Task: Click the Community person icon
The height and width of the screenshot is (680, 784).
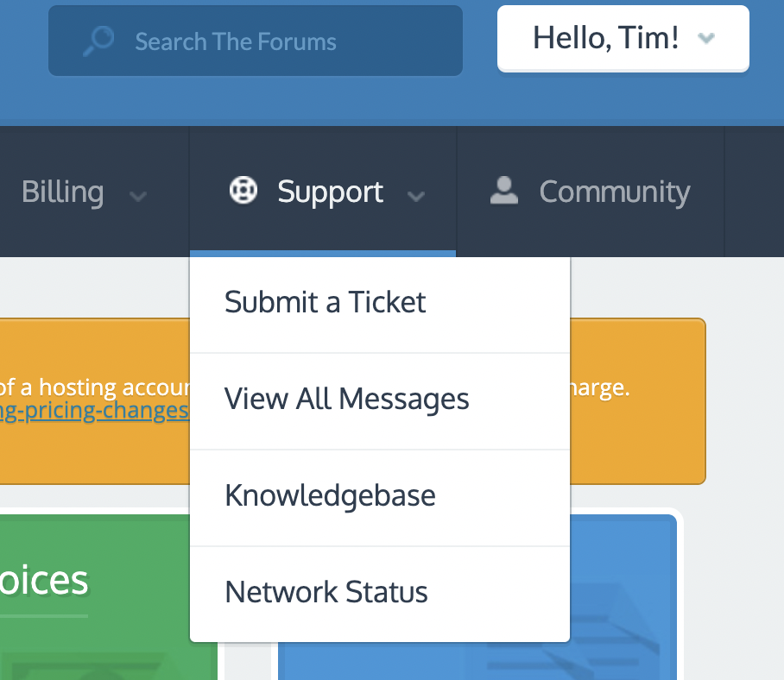Action: (x=504, y=191)
